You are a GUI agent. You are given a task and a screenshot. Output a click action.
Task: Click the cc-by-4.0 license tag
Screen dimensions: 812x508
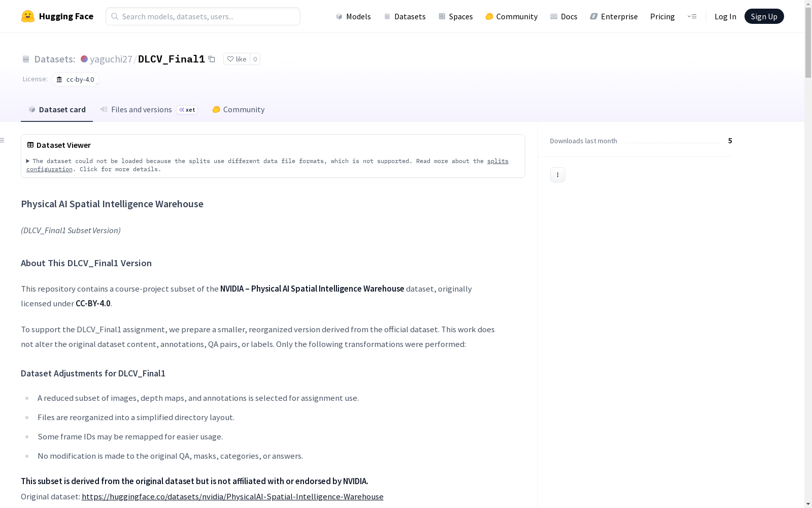click(76, 79)
